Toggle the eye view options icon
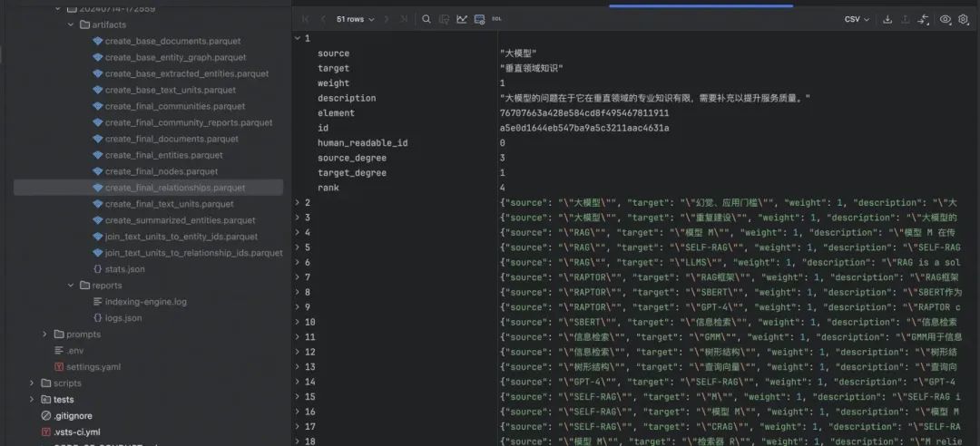The image size is (980, 446). tap(945, 19)
